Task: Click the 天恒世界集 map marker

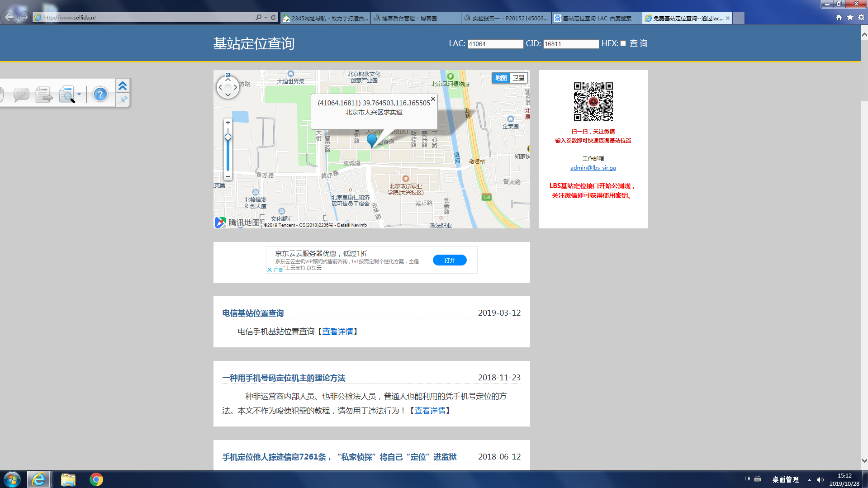Action: [291, 74]
